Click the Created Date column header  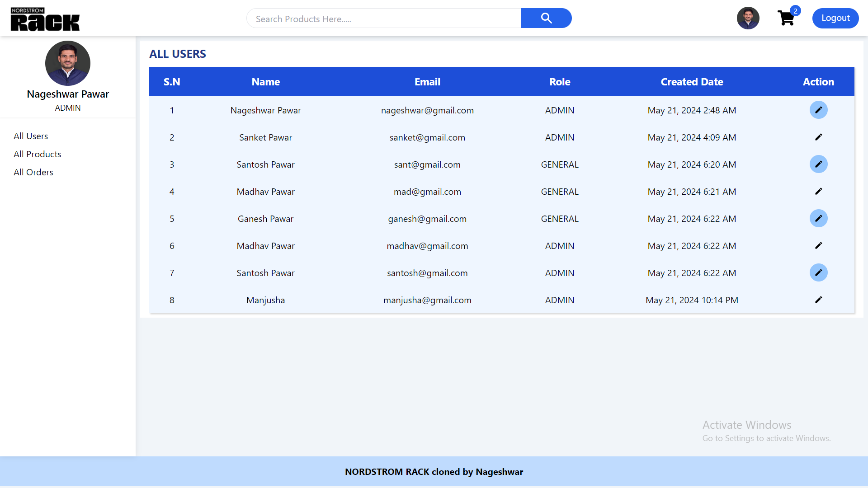pos(692,82)
